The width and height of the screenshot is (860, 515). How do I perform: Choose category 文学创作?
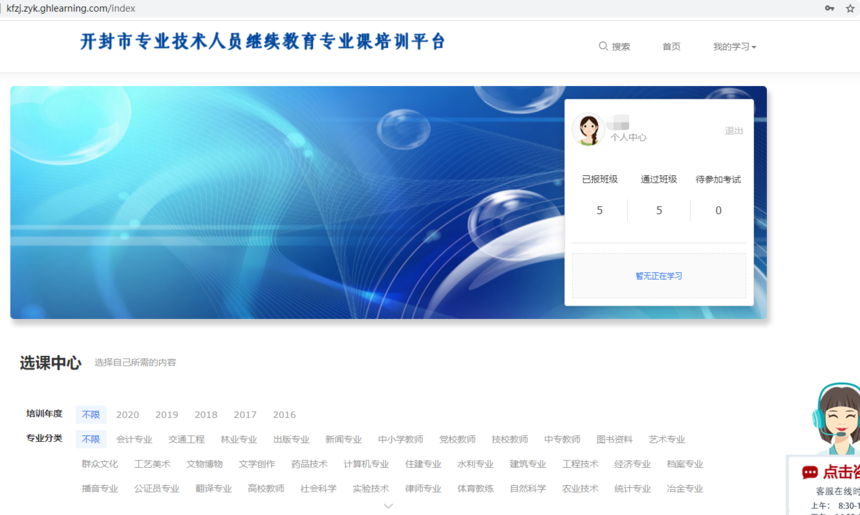click(257, 464)
